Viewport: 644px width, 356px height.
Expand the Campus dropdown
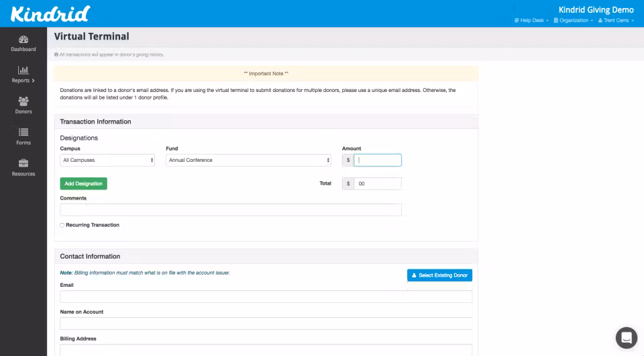click(107, 161)
